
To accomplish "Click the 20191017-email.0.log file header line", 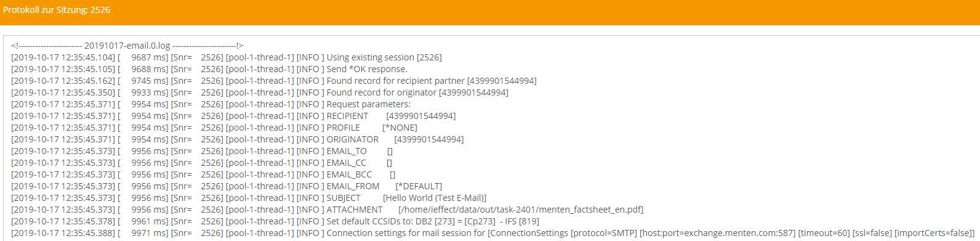I will [x=127, y=46].
